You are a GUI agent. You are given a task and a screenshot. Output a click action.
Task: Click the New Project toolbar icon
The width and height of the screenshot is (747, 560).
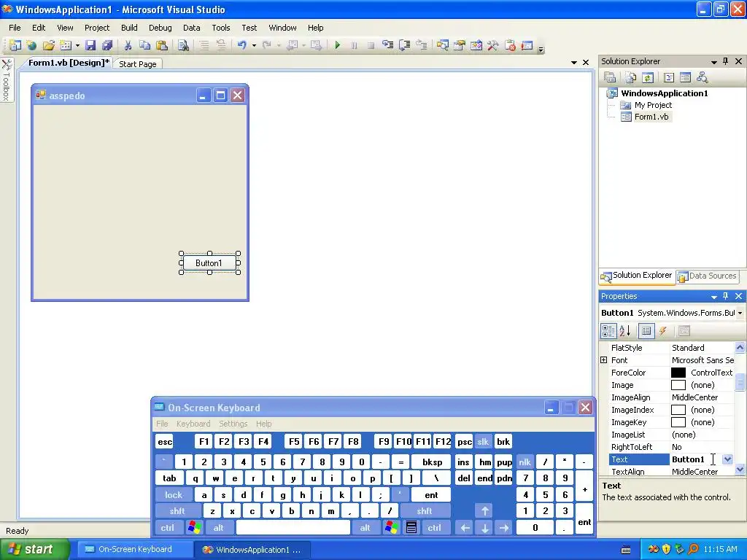[x=15, y=45]
